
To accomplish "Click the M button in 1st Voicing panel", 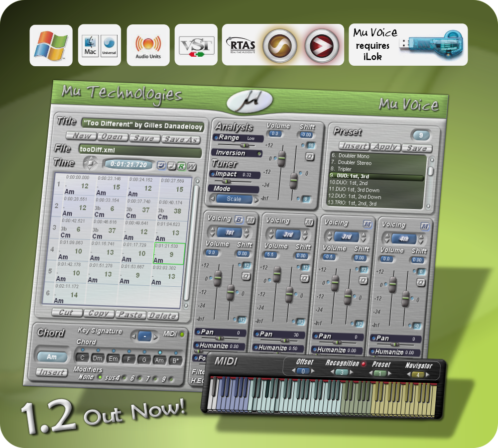I will [x=250, y=220].
